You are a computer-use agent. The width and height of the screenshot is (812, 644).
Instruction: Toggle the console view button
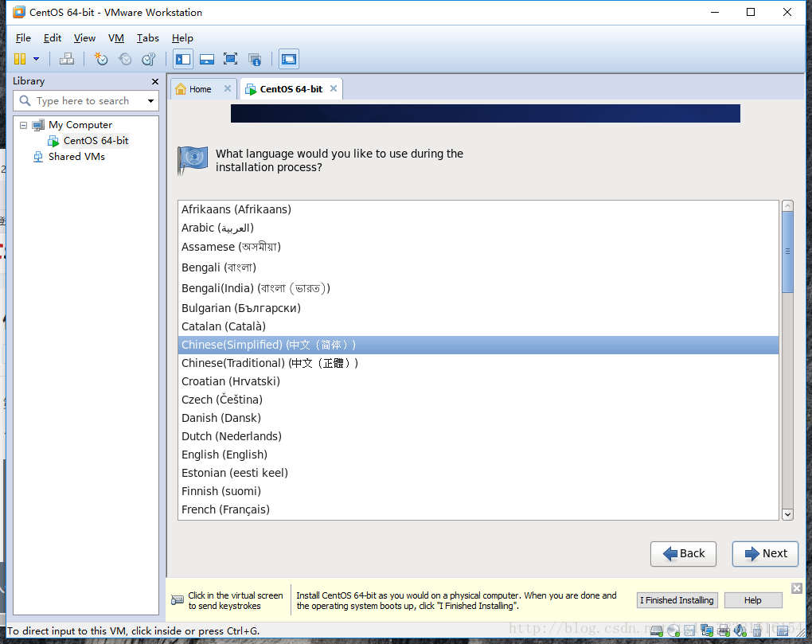(288, 59)
